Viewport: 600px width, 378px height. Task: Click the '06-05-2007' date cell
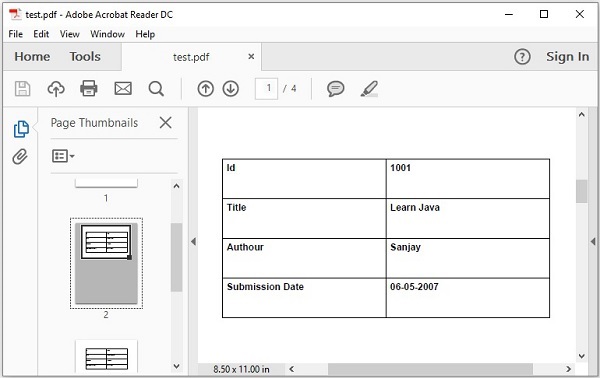pos(468,298)
